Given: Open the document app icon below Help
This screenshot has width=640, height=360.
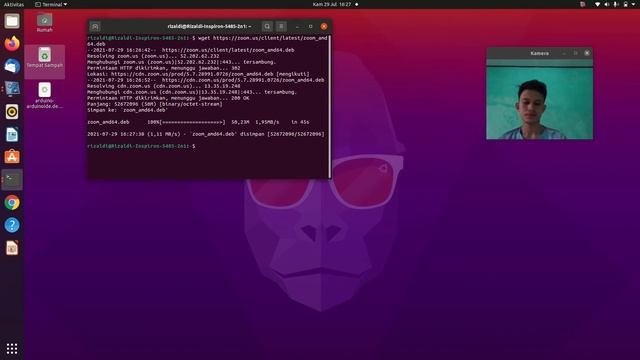Looking at the screenshot, I should tap(12, 248).
